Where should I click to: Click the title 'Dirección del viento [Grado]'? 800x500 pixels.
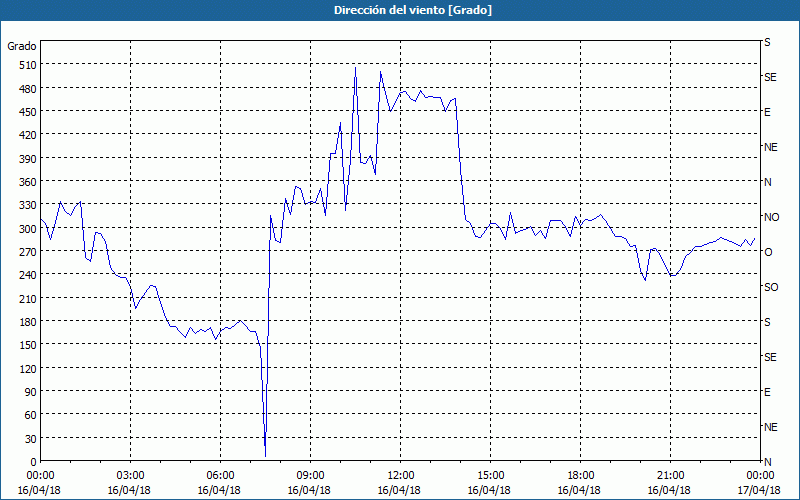[x=413, y=10]
